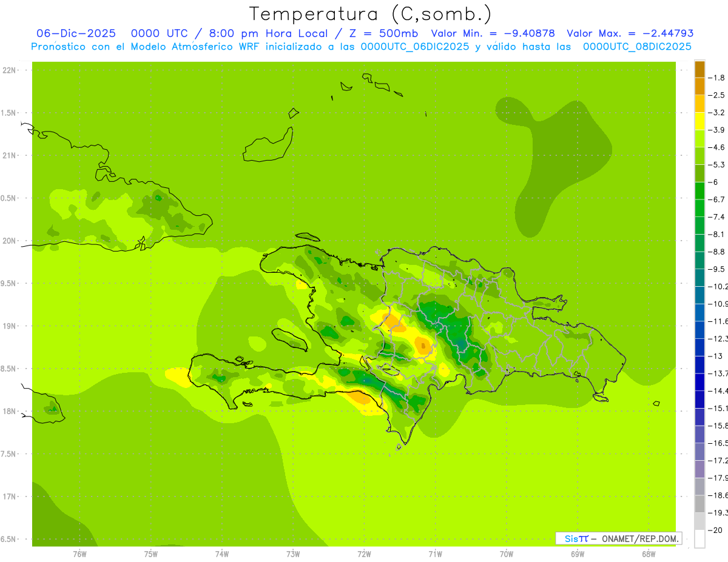The image size is (728, 562).
Task: Click the -2.5 value on the color scale
Action: [x=717, y=95]
